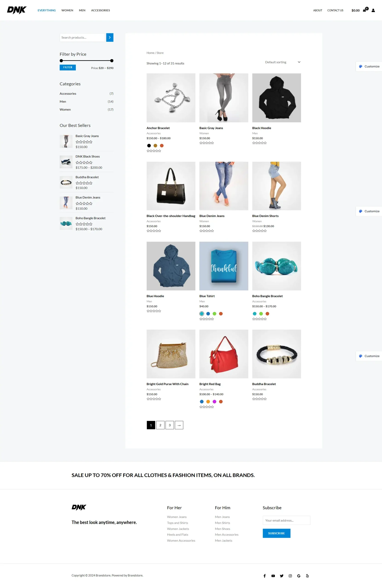
Task: Select black swatch on Anchor Bracelet
Action: tap(149, 146)
